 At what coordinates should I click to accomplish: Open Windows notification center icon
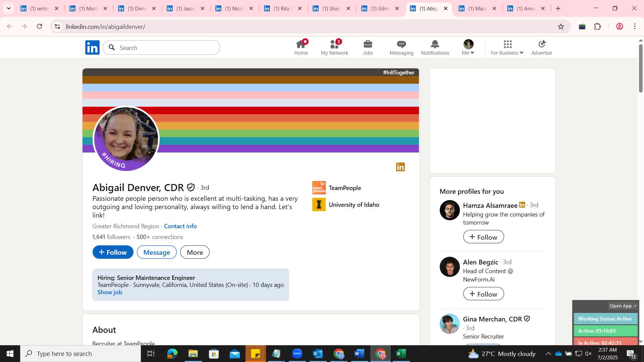pyautogui.click(x=631, y=354)
